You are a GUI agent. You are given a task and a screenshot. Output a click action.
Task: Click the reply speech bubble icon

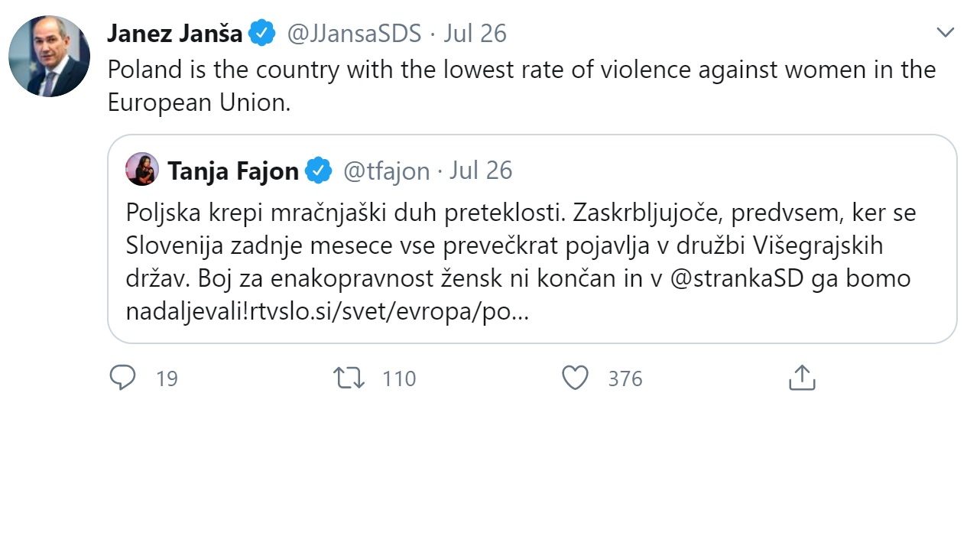coord(122,378)
